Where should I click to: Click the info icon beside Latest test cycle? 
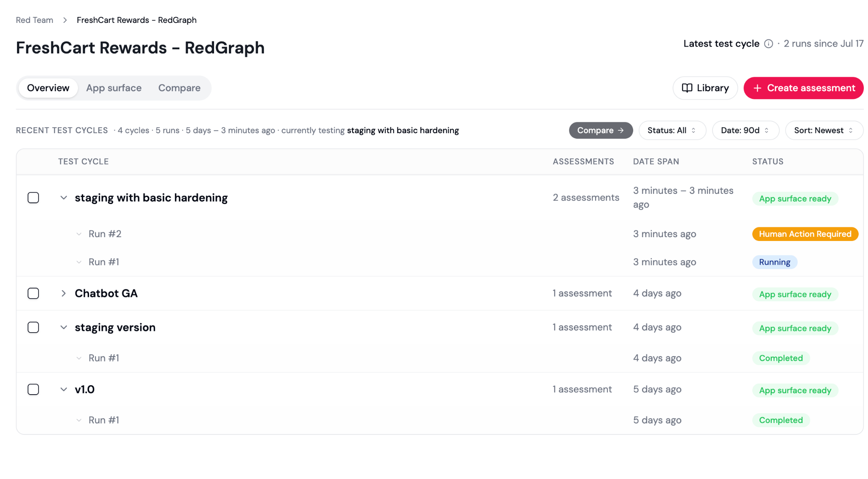coord(768,44)
